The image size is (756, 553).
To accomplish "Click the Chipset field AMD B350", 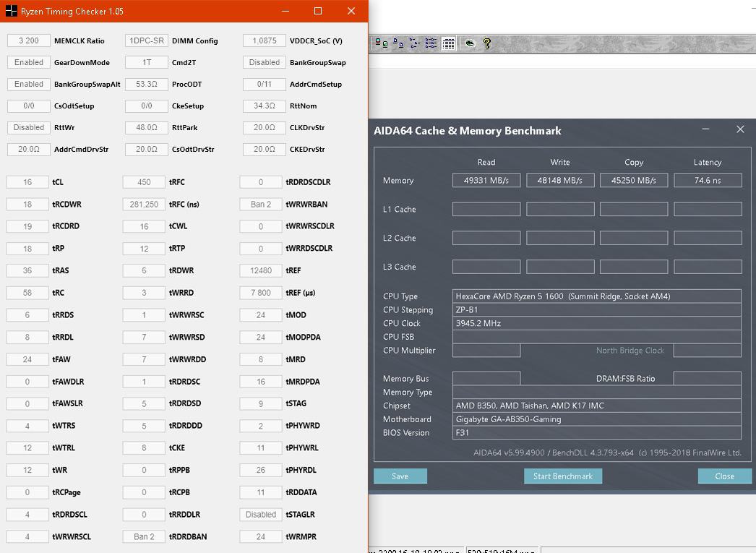I will [596, 406].
